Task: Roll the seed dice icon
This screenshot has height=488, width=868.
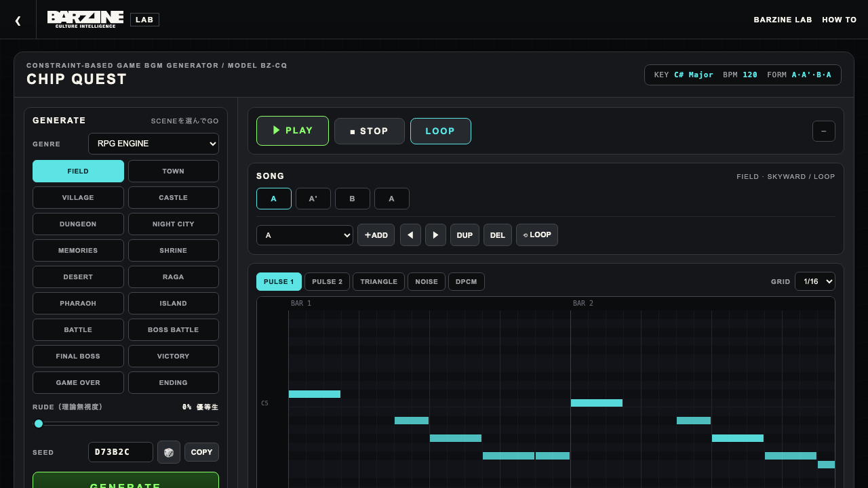Action: click(x=169, y=452)
